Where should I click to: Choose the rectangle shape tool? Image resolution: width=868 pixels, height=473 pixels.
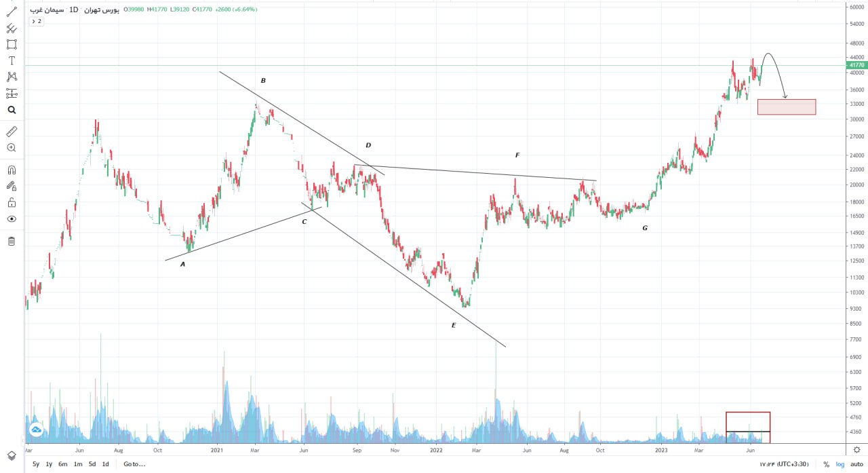12,44
